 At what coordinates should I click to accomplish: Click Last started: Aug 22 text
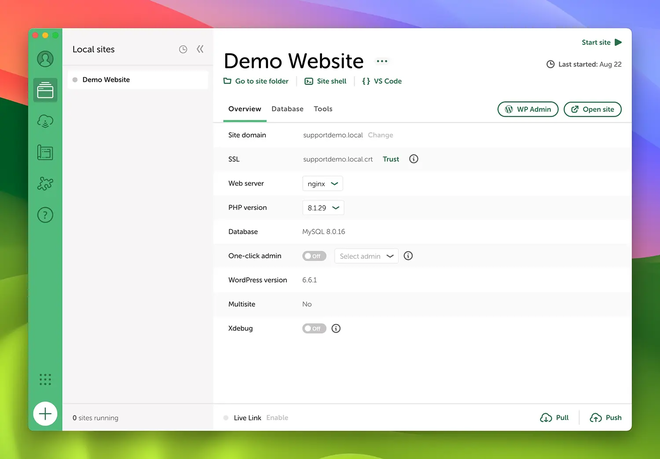click(x=590, y=64)
